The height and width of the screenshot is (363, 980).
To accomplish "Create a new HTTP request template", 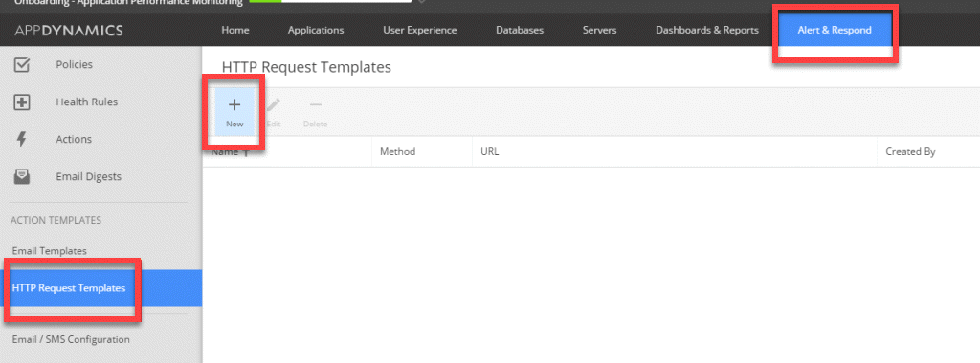I will tap(234, 112).
